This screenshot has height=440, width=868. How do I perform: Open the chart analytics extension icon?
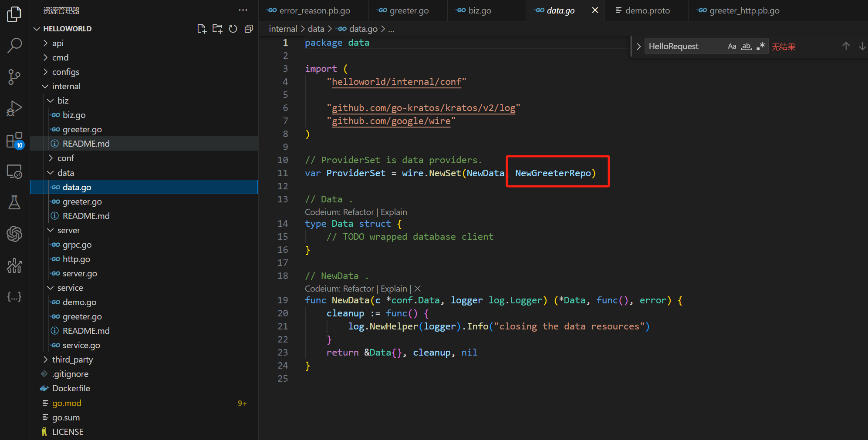coord(14,265)
